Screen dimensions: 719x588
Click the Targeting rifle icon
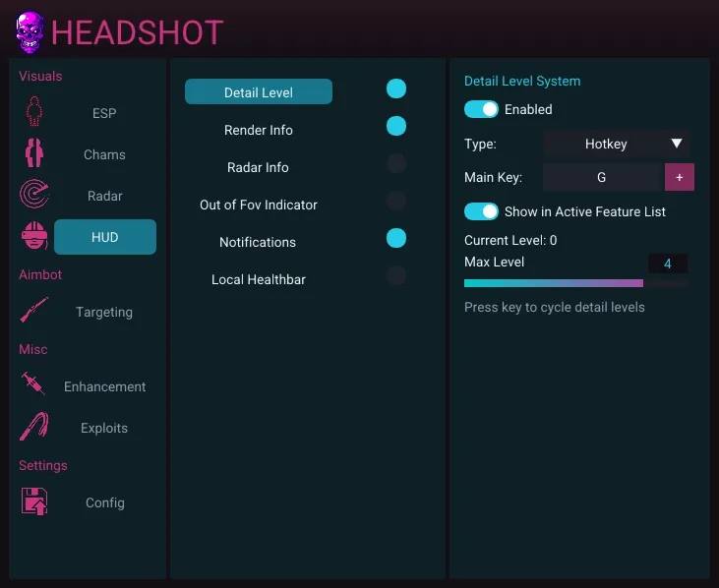[x=34, y=312]
